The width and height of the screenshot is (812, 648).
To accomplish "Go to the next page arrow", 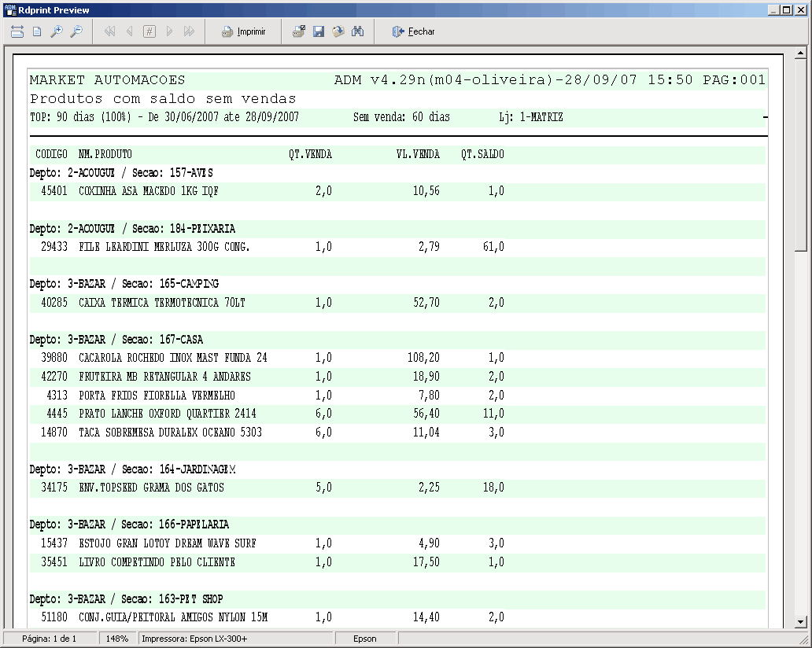I will [169, 31].
